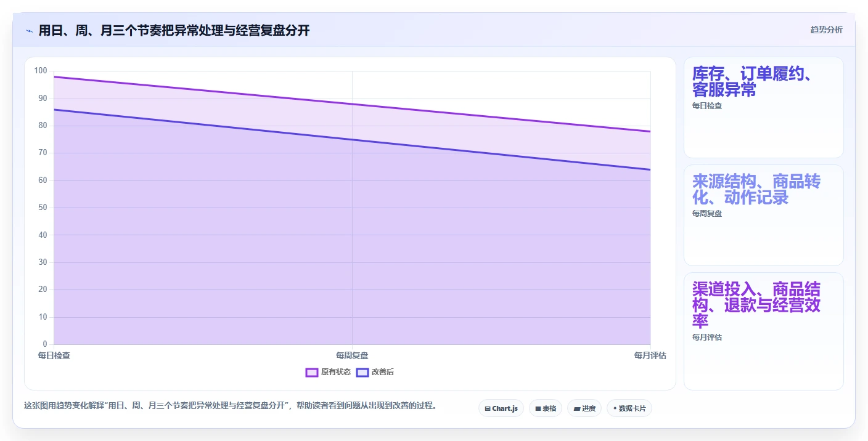Click the 每月评估 x-axis label
Screen dimensions: 868x441
coord(650,355)
